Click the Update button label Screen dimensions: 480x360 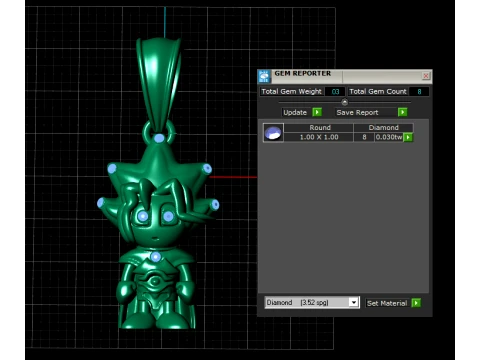(x=295, y=112)
